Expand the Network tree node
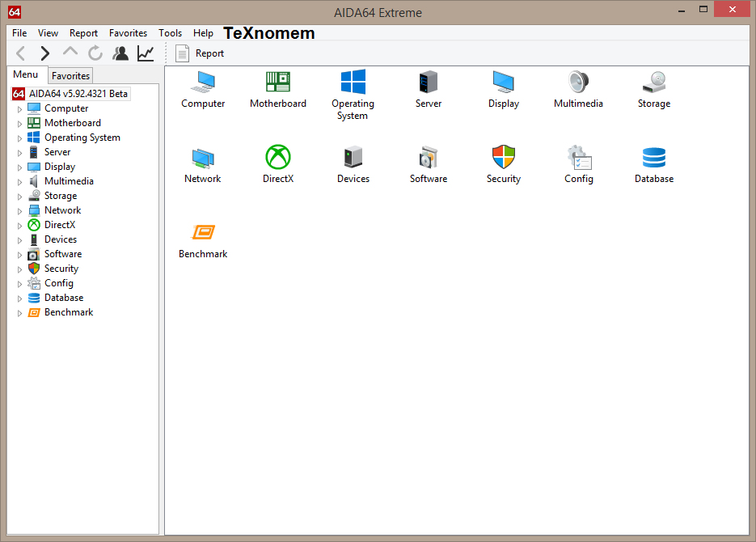Image resolution: width=756 pixels, height=542 pixels. click(19, 211)
